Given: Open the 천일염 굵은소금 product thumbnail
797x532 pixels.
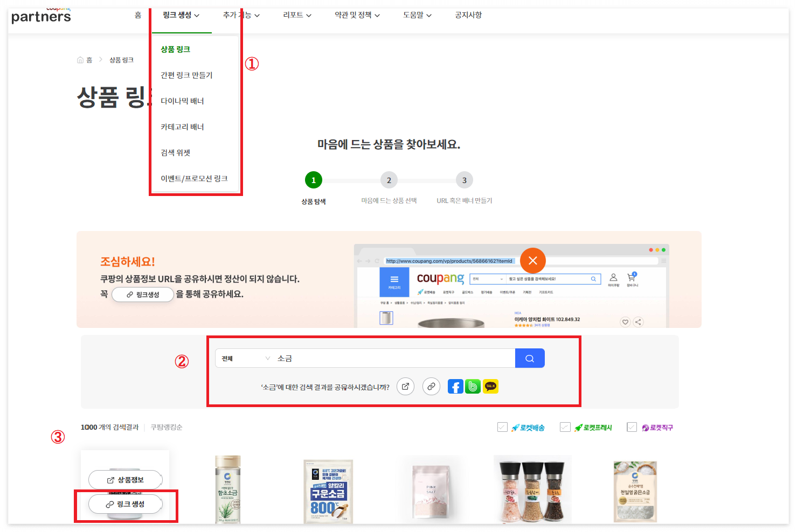Looking at the screenshot, I should click(x=635, y=491).
